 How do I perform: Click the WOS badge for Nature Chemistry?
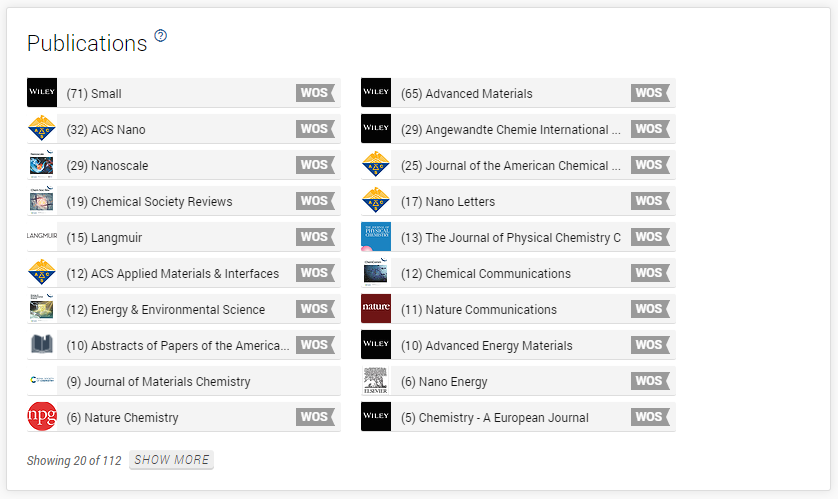point(315,417)
